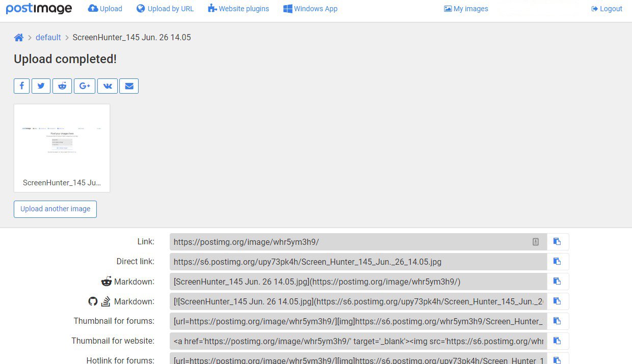Select Thumbnail for forums field
Viewport: 632px width, 364px height.
[358, 321]
